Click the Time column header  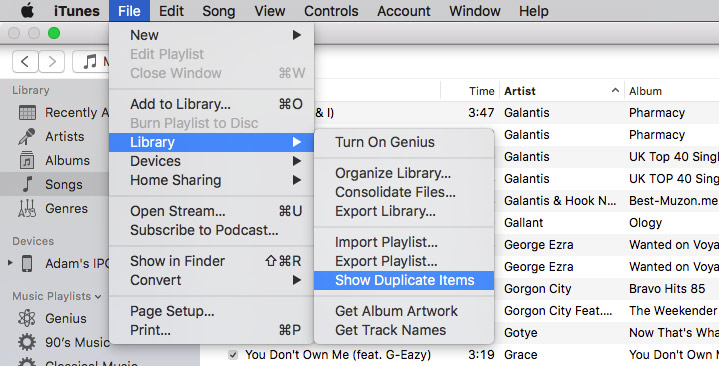click(x=481, y=91)
